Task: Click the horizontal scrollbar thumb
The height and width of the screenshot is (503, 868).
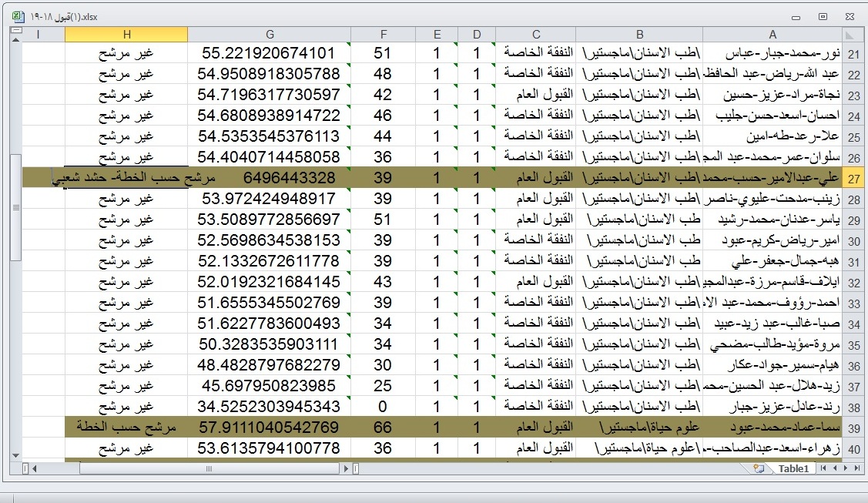Action: [x=208, y=468]
